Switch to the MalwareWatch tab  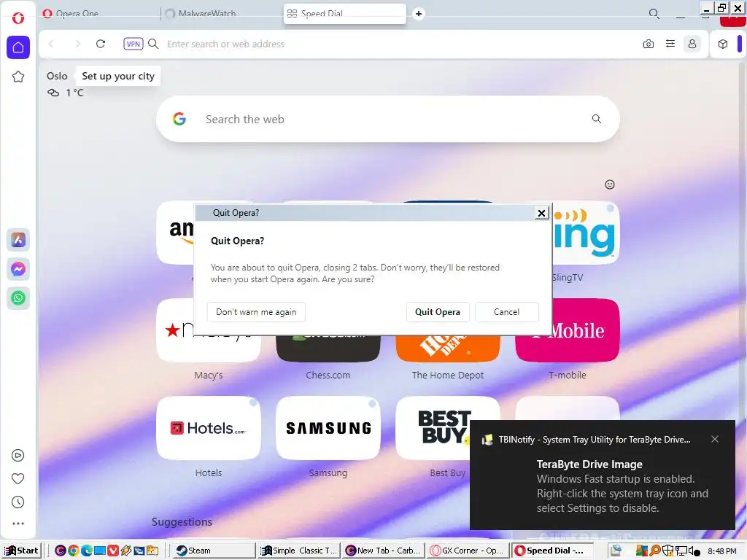[222, 14]
